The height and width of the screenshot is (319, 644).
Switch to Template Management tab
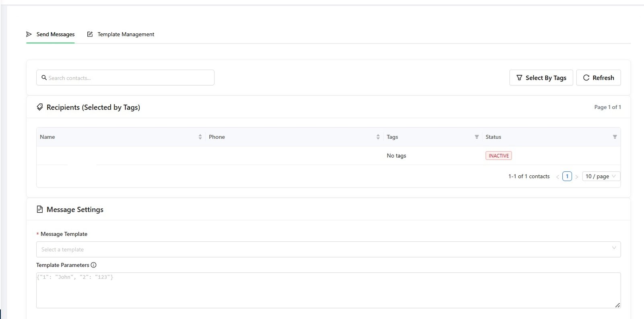[121, 35]
